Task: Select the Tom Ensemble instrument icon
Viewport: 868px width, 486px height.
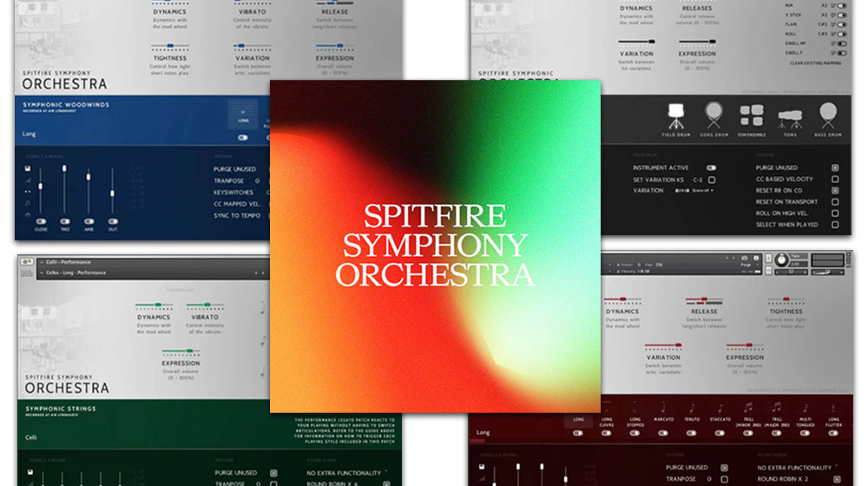Action: (x=751, y=115)
